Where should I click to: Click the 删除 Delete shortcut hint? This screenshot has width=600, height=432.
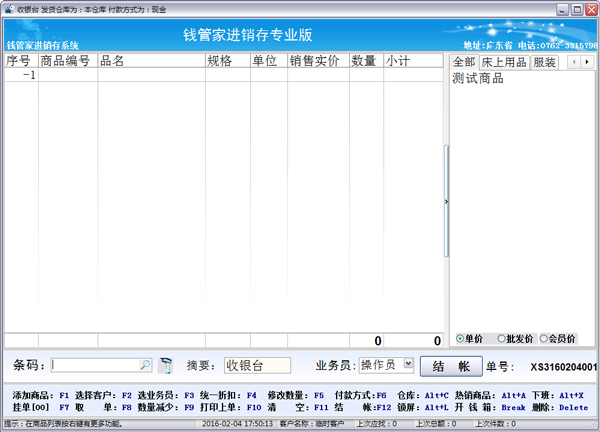click(560, 407)
